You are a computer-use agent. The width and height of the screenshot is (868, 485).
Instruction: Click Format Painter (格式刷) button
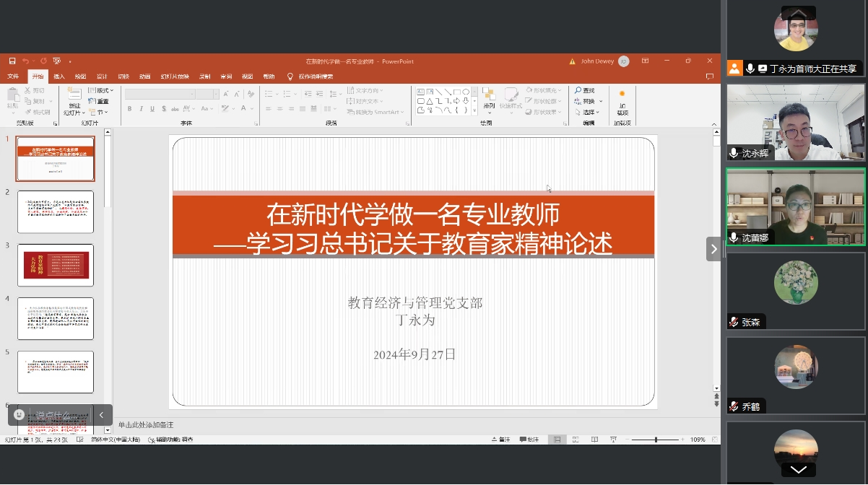[37, 112]
